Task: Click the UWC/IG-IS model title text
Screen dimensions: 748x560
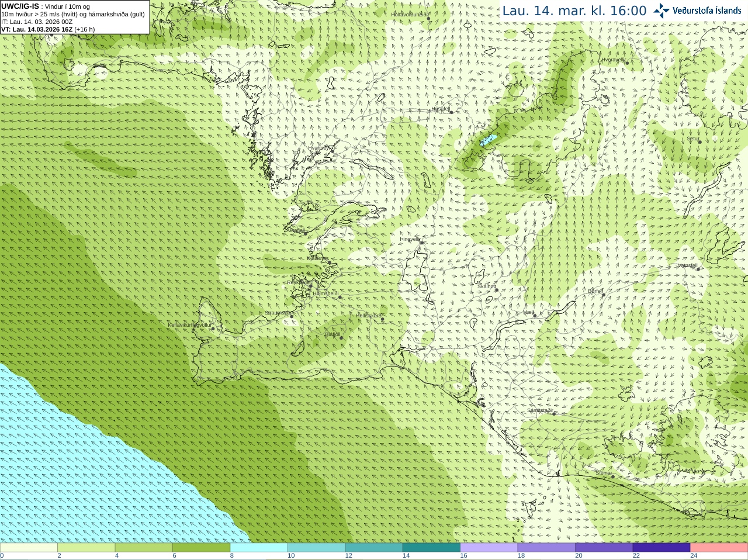Action: [x=20, y=6]
